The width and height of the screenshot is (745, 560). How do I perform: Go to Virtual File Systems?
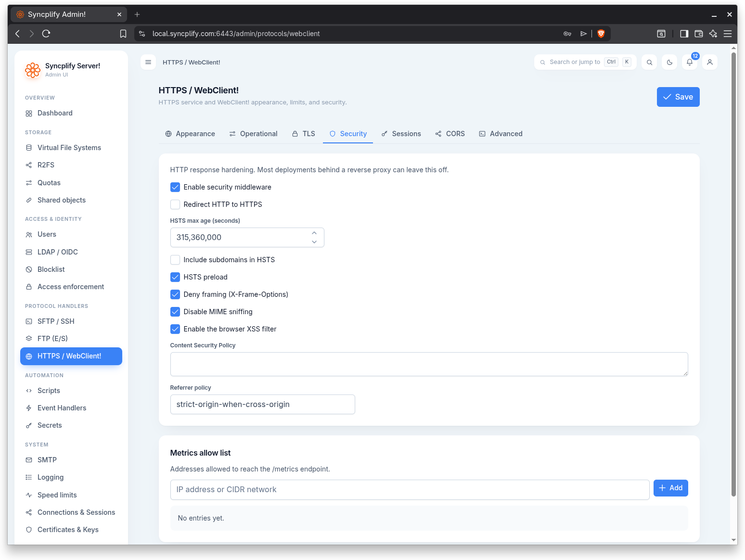pyautogui.click(x=71, y=148)
